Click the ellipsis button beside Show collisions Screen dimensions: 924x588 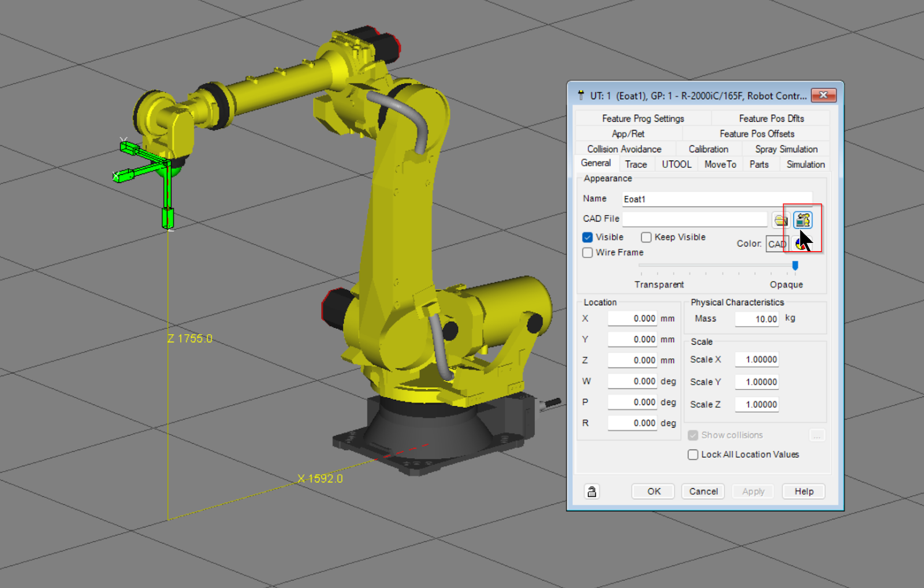817,436
